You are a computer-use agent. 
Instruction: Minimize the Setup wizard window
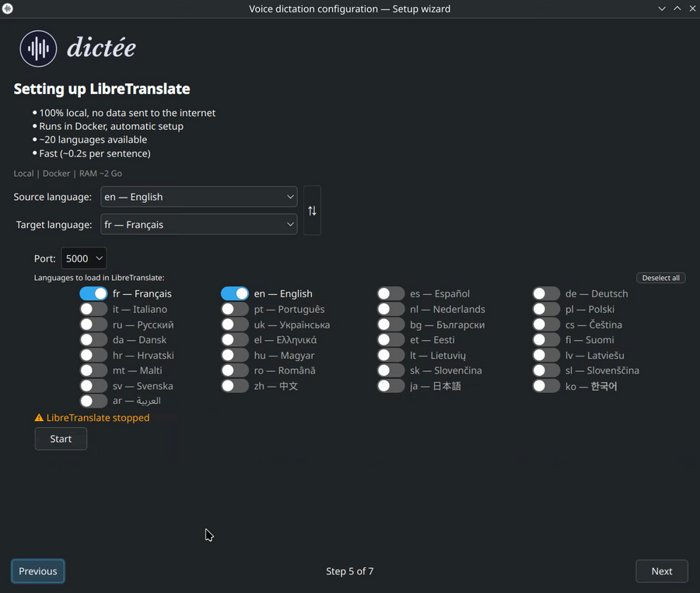point(662,9)
